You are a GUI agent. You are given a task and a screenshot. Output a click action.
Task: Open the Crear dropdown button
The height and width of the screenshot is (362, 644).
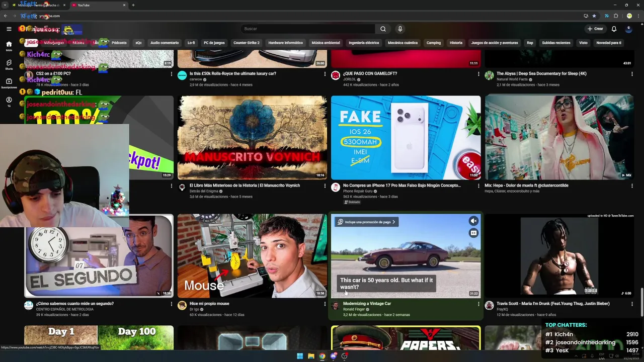coord(595,29)
